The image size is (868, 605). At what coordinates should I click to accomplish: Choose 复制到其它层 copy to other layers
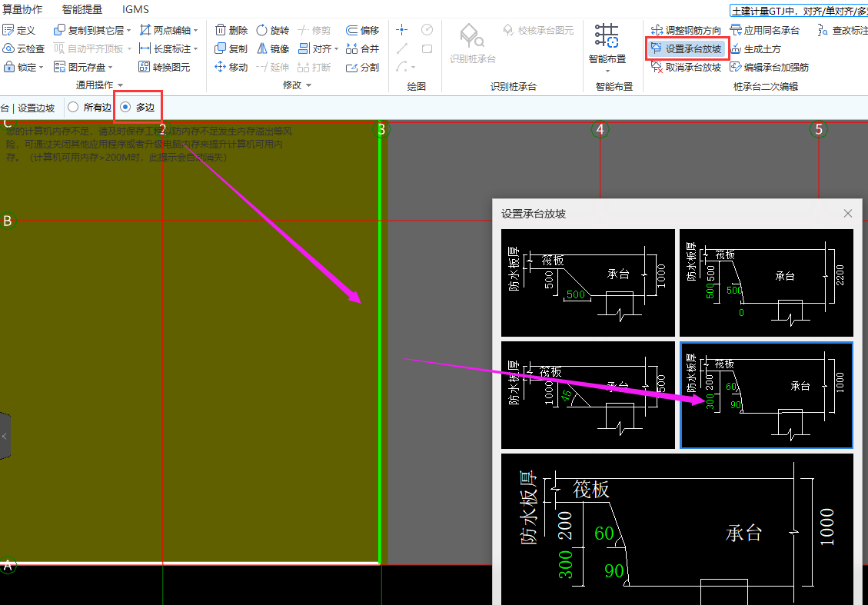click(88, 31)
